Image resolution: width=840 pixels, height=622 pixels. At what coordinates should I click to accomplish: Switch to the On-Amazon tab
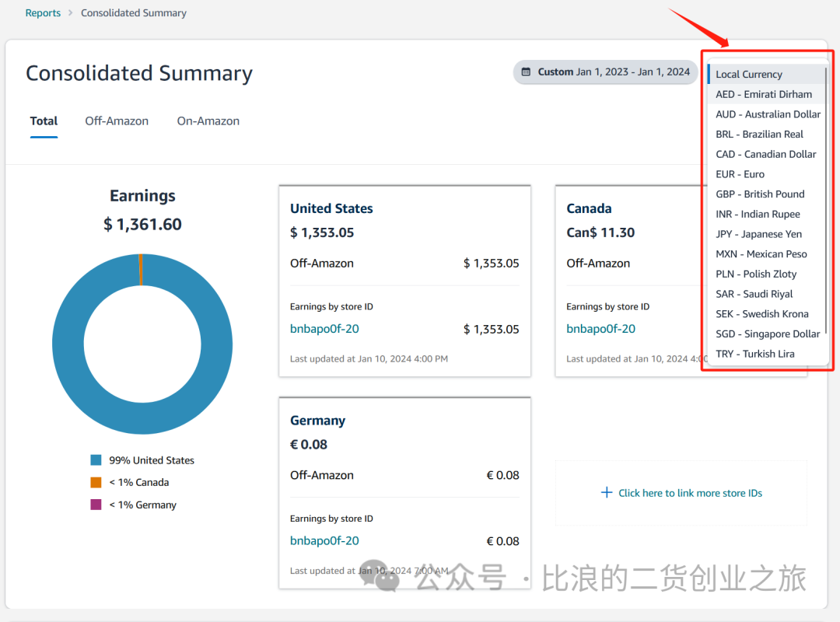[208, 121]
